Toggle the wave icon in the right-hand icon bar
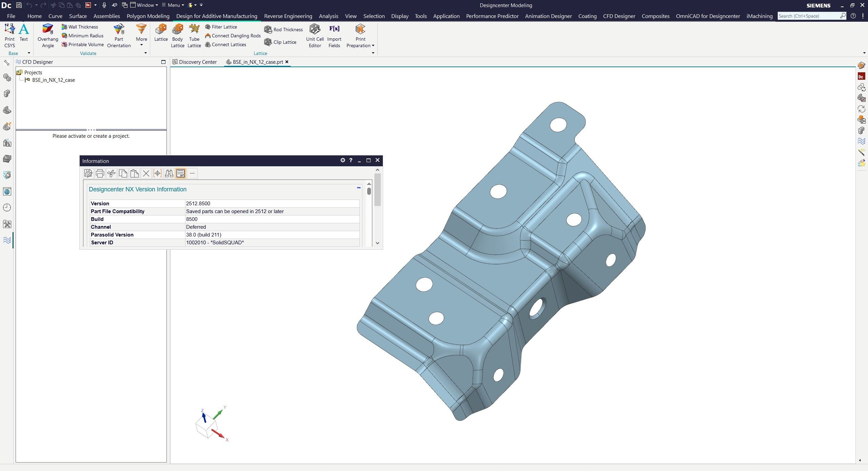The width and height of the screenshot is (868, 471). pyautogui.click(x=862, y=141)
